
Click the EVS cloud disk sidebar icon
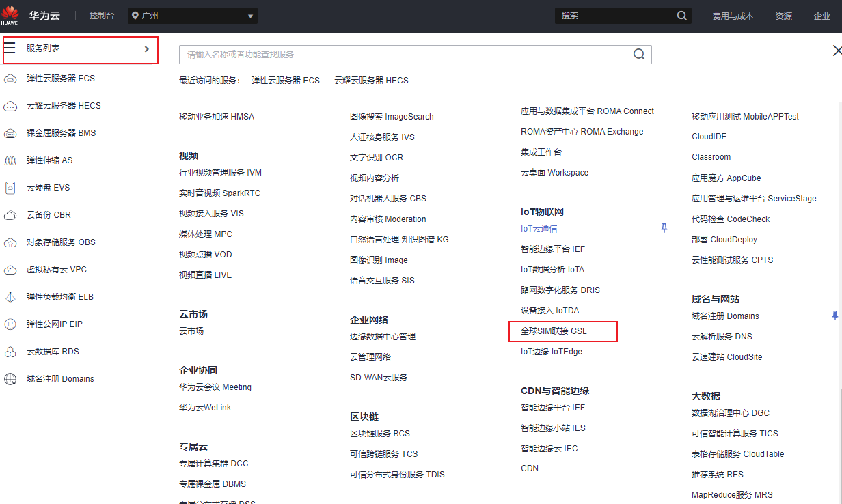tap(10, 188)
